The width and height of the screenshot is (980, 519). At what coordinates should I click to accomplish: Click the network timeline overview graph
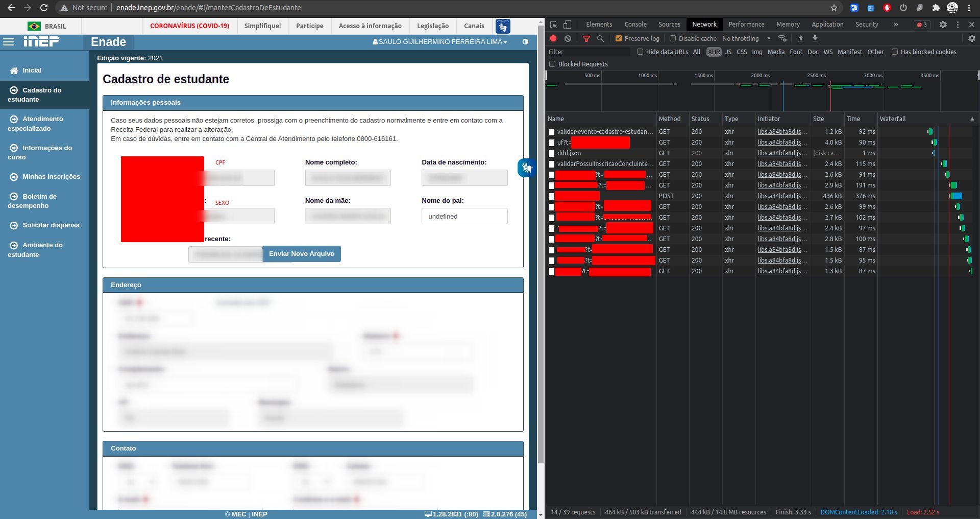click(x=763, y=91)
